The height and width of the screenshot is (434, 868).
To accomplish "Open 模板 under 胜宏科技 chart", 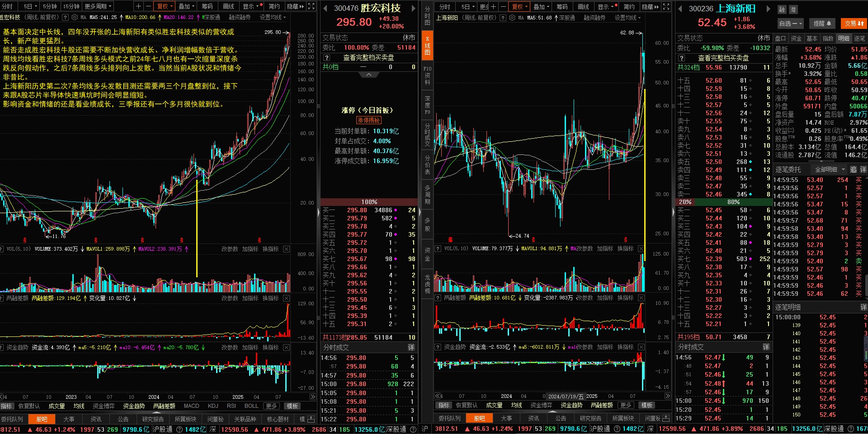I will pyautogui.click(x=292, y=406).
